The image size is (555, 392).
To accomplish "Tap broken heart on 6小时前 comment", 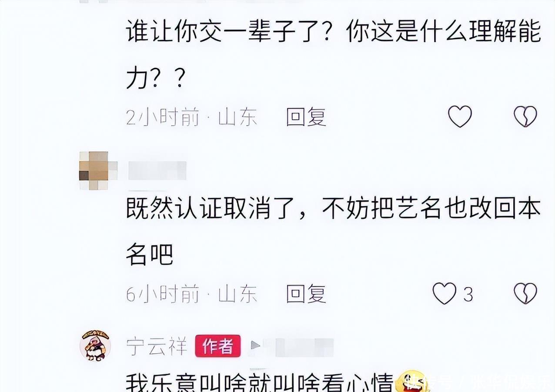I will click(525, 294).
